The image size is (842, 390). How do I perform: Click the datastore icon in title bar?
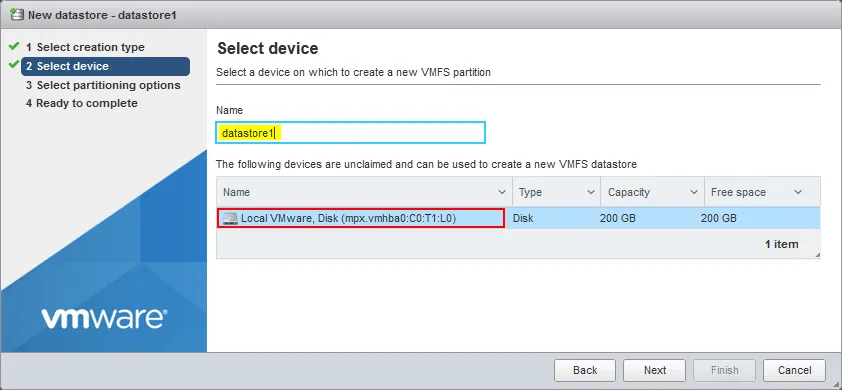pyautogui.click(x=17, y=14)
